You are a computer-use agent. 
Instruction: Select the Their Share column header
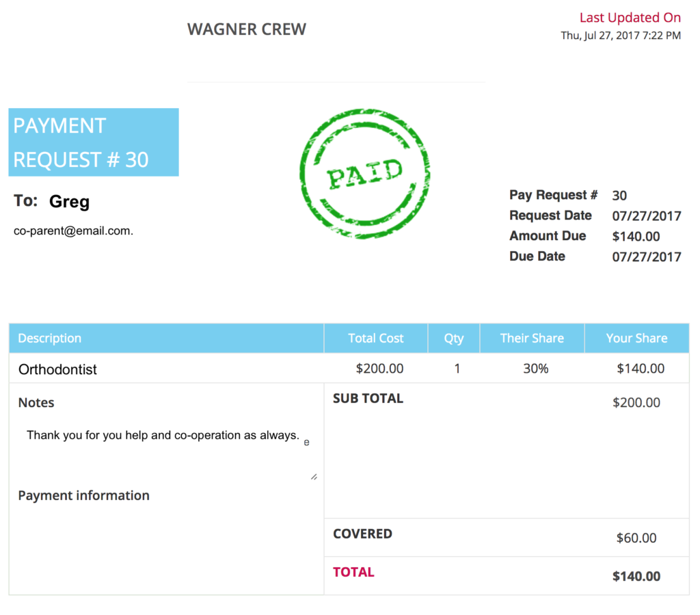(x=532, y=338)
